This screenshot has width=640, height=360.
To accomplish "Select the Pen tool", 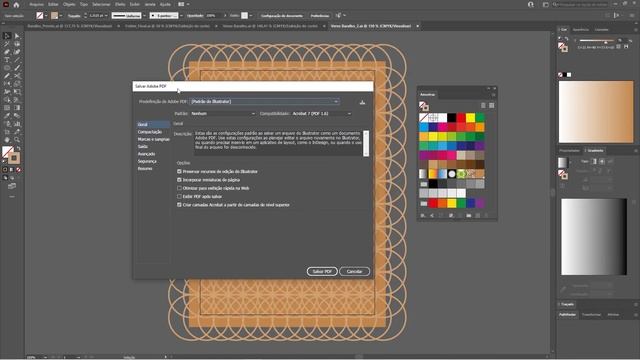I will (x=7, y=52).
